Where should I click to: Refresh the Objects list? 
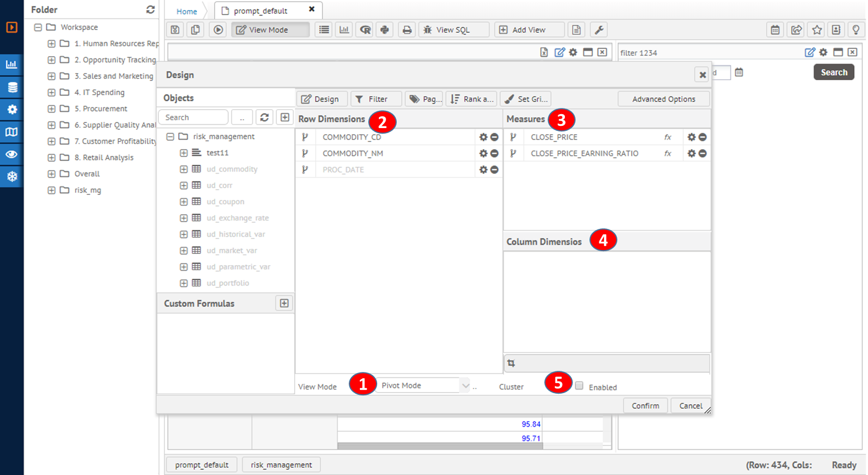[265, 117]
